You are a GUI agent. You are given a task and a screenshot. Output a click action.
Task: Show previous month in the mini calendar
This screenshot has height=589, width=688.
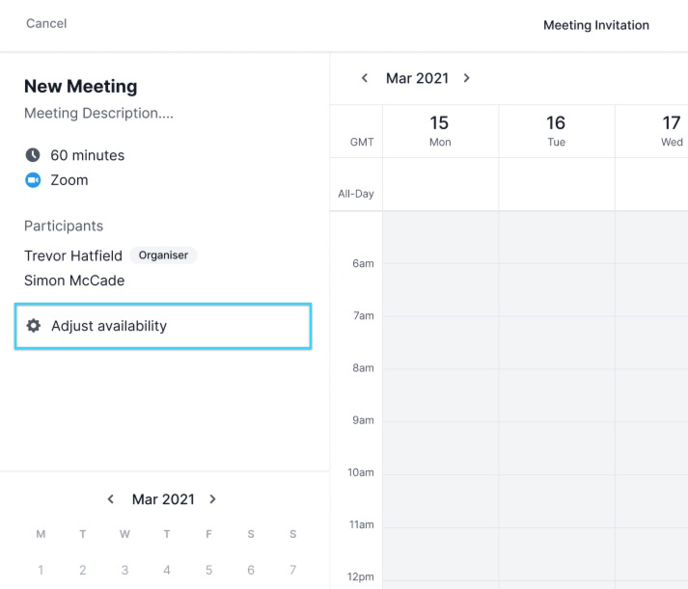pos(111,499)
